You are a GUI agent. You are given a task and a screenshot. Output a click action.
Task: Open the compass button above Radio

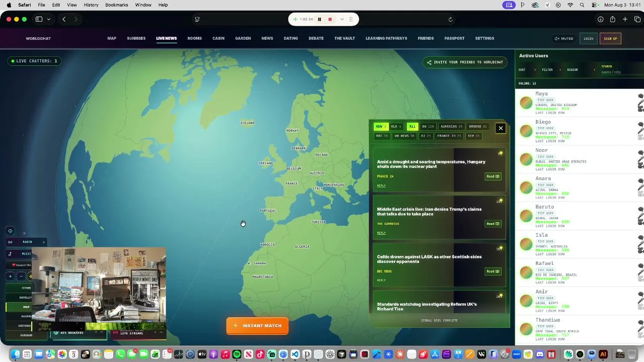[10, 231]
